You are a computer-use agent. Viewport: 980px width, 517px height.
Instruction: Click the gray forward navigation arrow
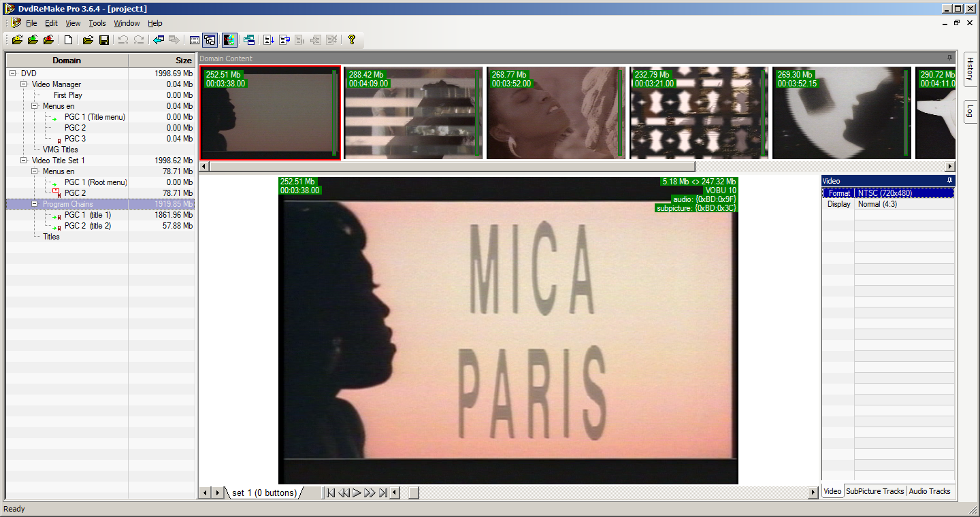click(174, 40)
